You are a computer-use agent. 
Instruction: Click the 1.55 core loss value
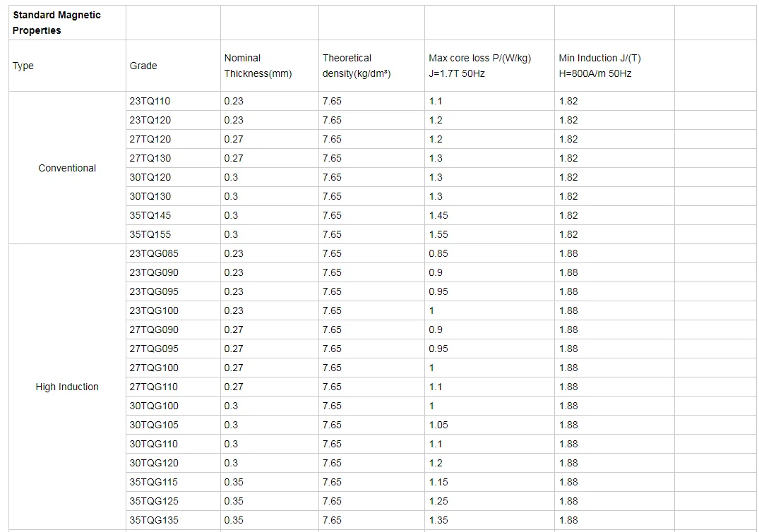point(438,234)
